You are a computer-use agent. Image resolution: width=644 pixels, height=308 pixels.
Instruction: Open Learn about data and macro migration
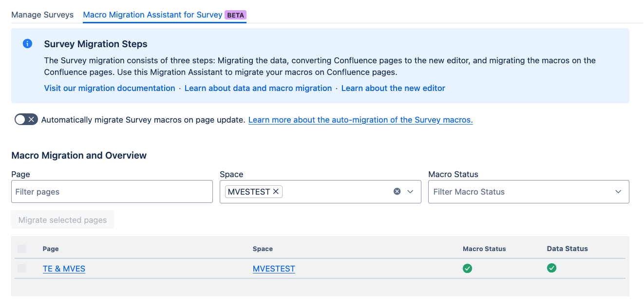coord(258,88)
